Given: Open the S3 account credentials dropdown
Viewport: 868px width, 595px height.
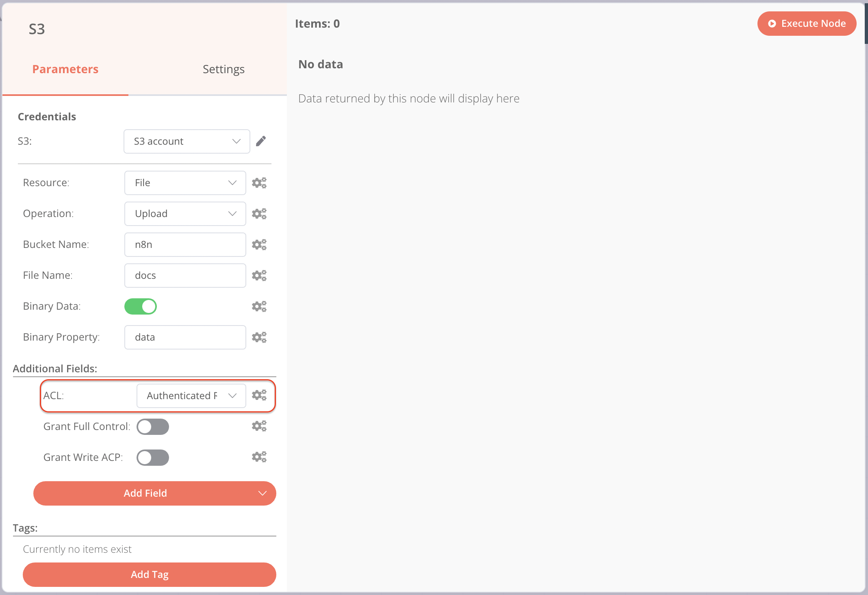Looking at the screenshot, I should 187,141.
